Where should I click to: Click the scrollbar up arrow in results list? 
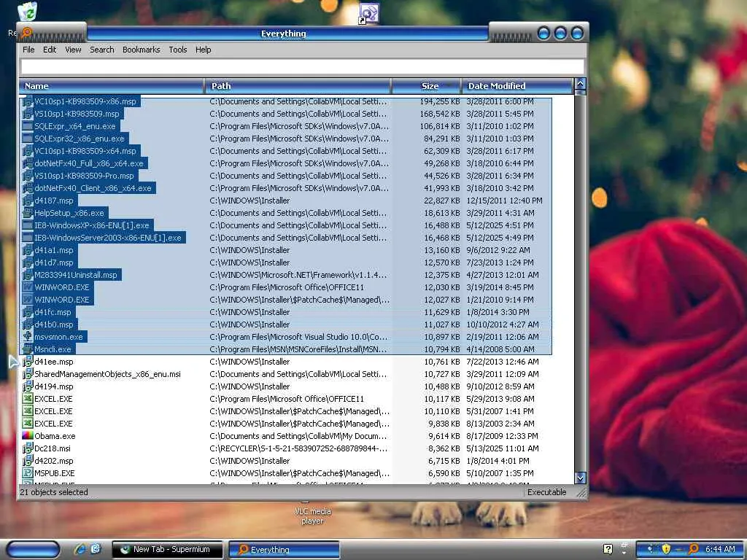click(580, 84)
